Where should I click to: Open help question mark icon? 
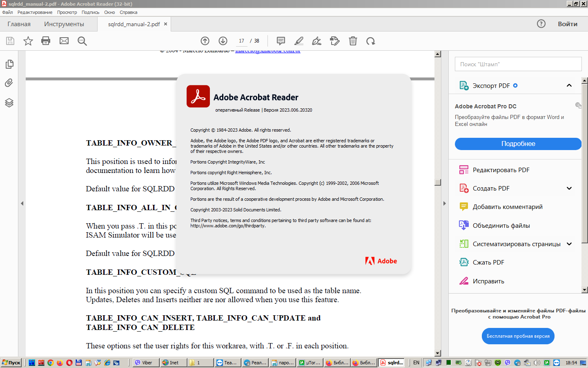(541, 24)
